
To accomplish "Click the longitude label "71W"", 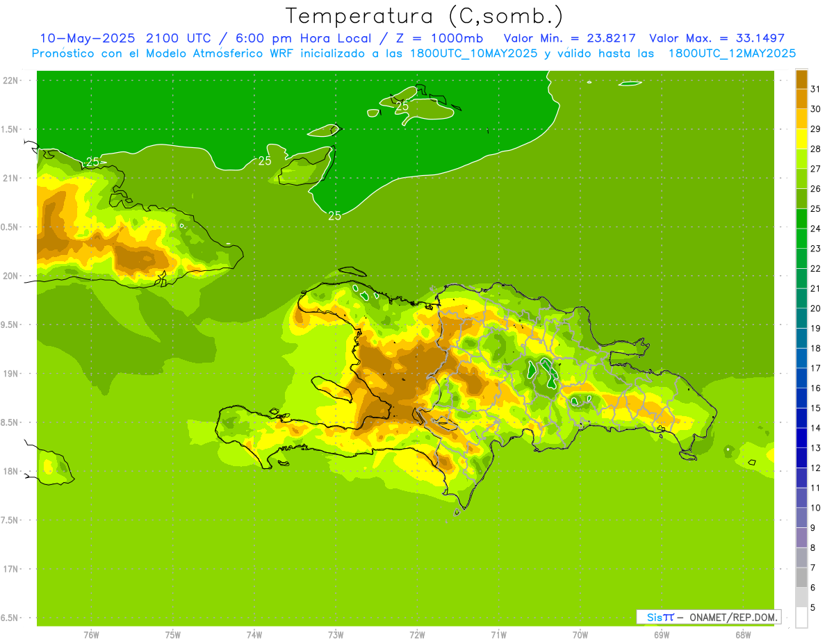I will coord(498,634).
